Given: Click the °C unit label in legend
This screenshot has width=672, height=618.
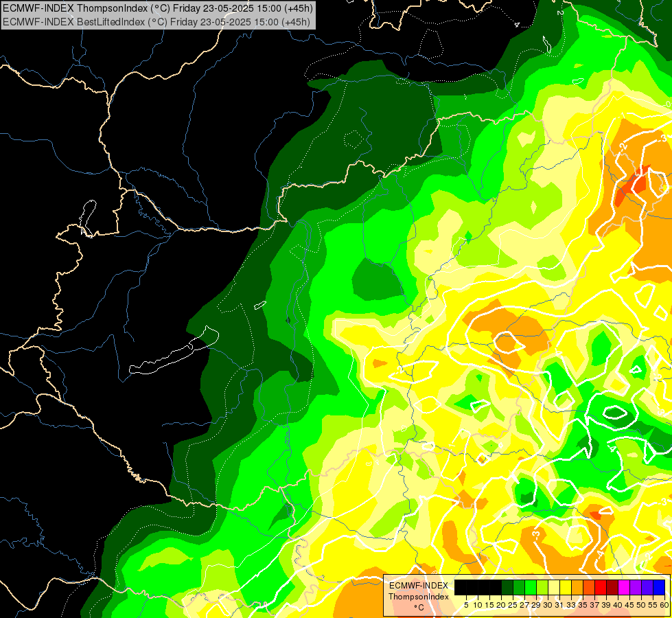Looking at the screenshot, I should tap(419, 608).
